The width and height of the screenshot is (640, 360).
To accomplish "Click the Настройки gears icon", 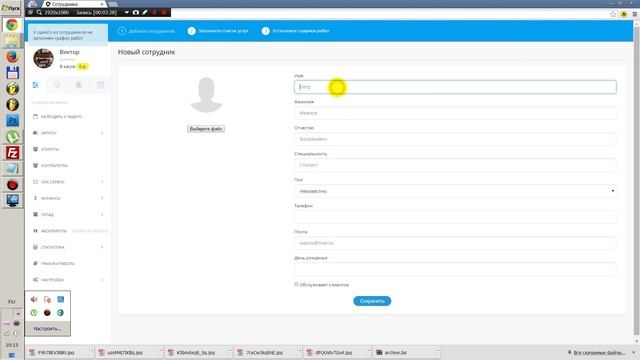I will pos(36,280).
